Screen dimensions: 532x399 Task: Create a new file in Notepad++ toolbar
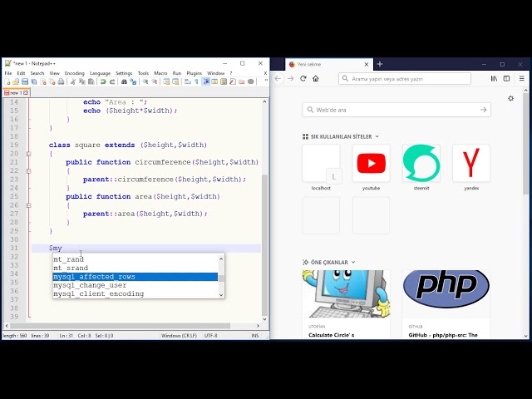tap(7, 81)
